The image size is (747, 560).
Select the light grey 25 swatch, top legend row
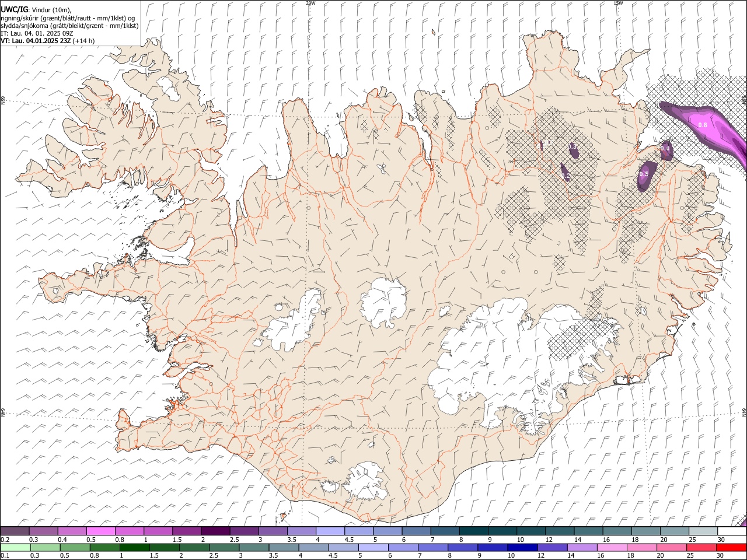(x=703, y=531)
